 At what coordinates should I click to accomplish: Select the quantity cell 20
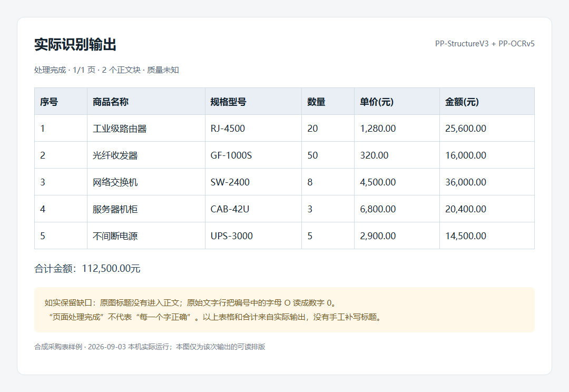(328, 128)
